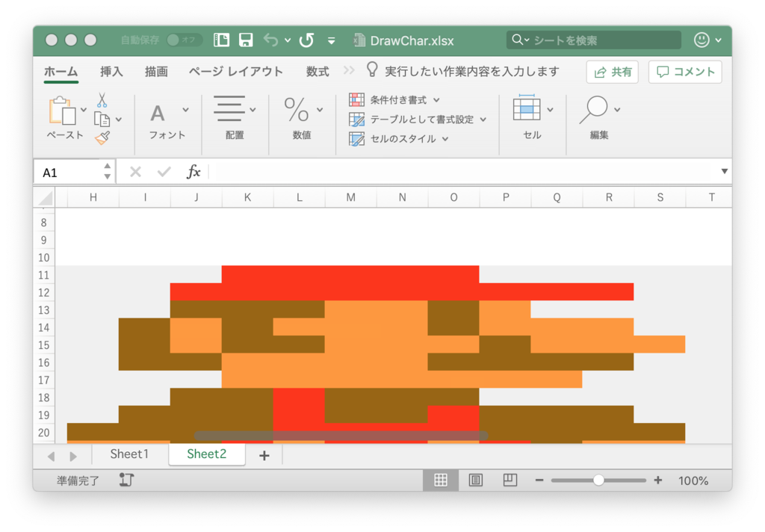Click the Save floppy disk icon
The width and height of the screenshot is (765, 532).
pos(245,40)
